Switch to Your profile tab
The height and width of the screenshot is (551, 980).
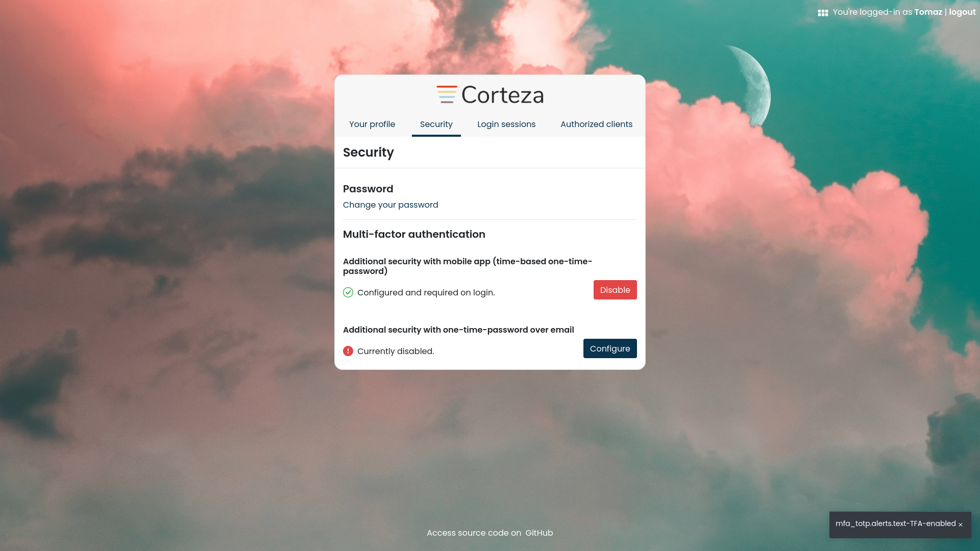[x=372, y=124]
